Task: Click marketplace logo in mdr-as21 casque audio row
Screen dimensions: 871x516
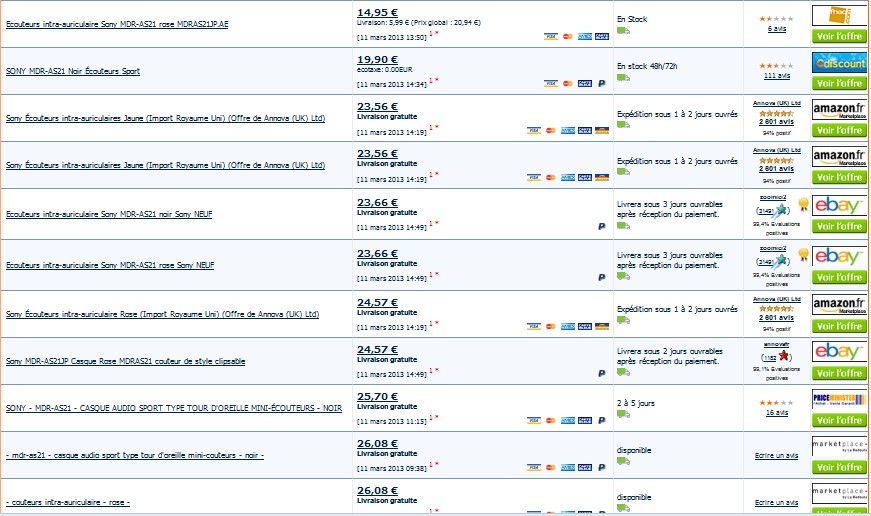Action: (839, 446)
